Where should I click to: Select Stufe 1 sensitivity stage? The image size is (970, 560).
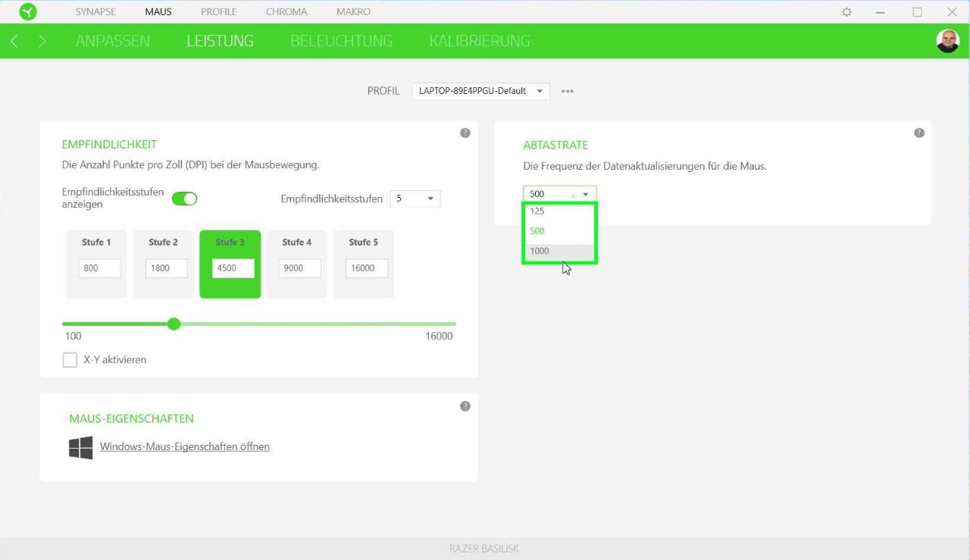tap(97, 264)
